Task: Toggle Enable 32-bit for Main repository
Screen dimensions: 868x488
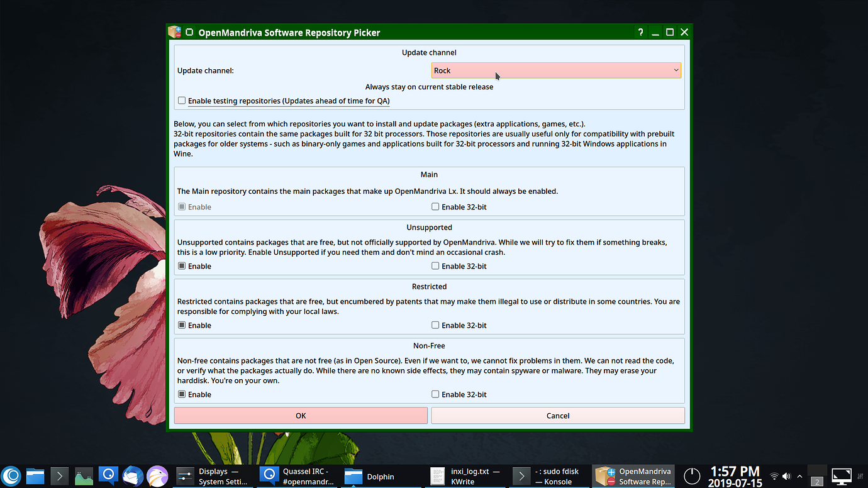Action: 435,206
